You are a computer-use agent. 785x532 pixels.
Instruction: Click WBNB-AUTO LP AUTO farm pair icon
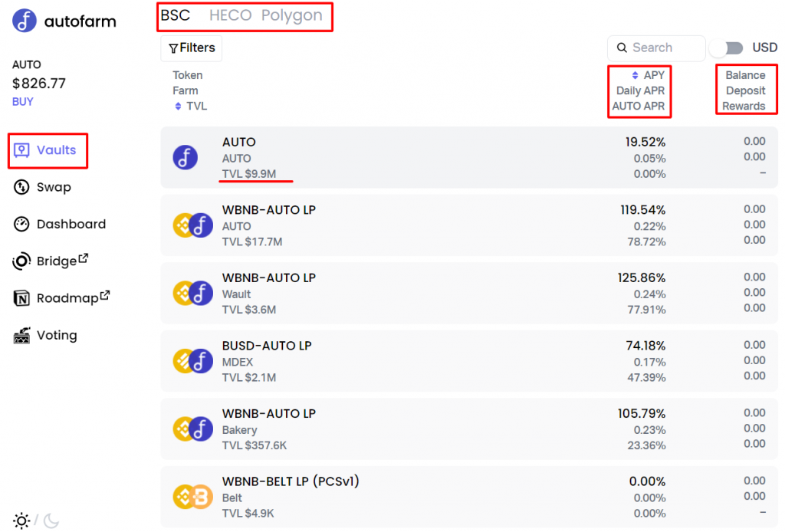click(x=192, y=225)
